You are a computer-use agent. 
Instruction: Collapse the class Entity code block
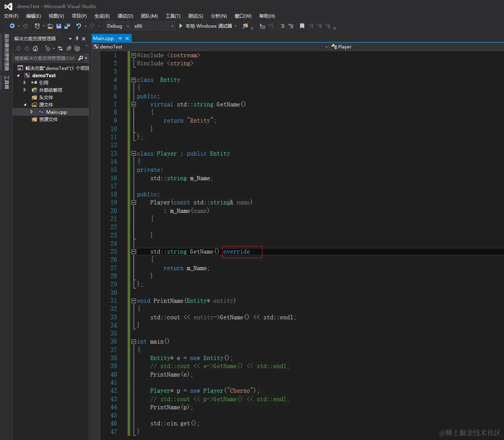pos(134,80)
